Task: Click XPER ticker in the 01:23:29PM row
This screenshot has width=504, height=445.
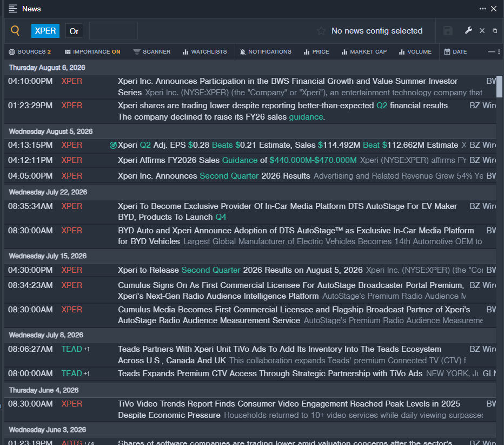Action: pyautogui.click(x=72, y=106)
